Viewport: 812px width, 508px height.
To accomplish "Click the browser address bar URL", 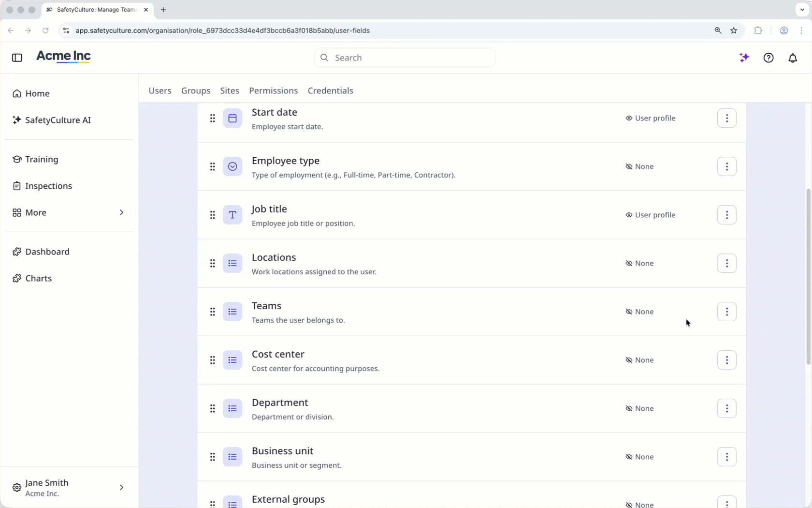I will [223, 30].
